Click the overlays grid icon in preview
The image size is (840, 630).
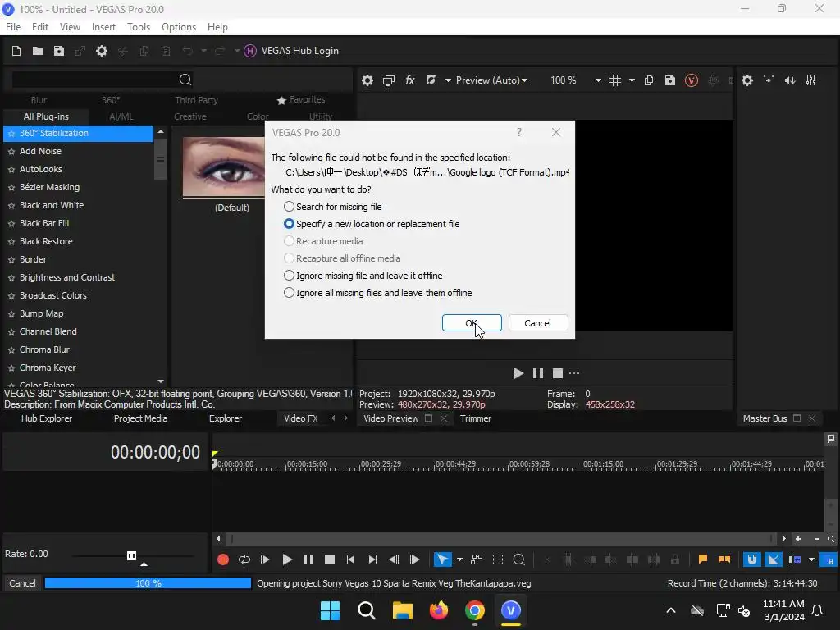click(x=615, y=80)
